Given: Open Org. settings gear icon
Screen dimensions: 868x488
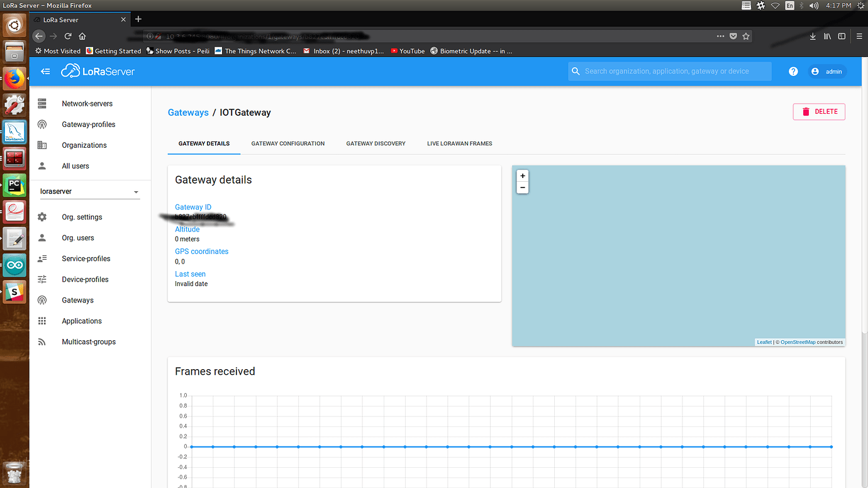Looking at the screenshot, I should tap(42, 217).
